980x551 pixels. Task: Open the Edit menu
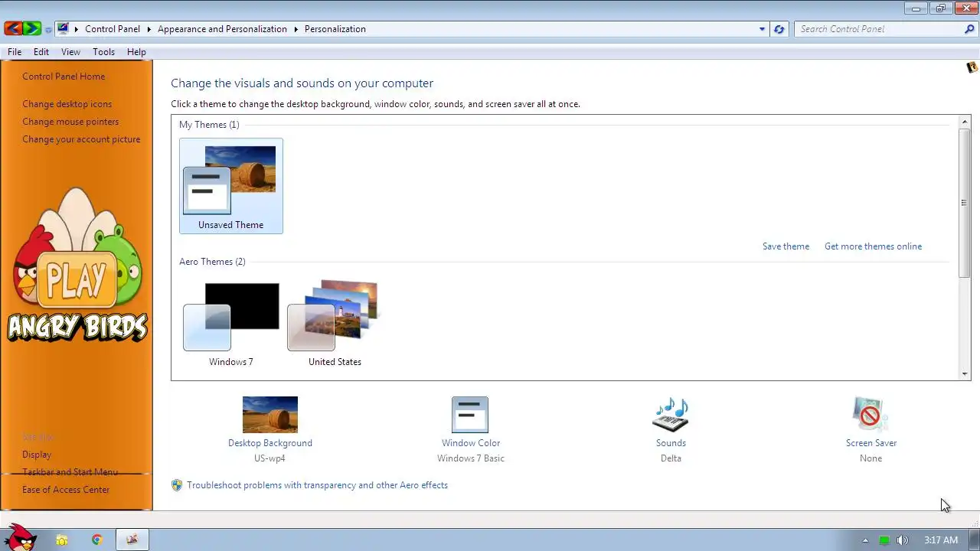41,52
